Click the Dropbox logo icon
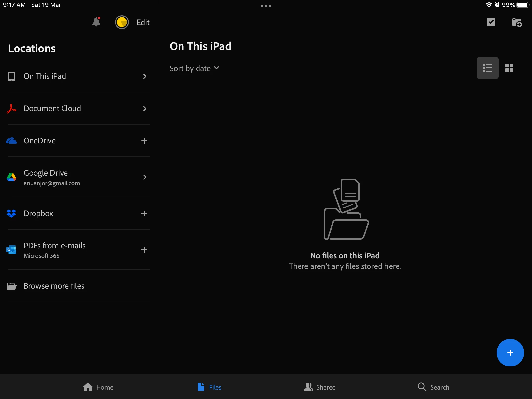Viewport: 532px width, 399px height. pyautogui.click(x=11, y=213)
